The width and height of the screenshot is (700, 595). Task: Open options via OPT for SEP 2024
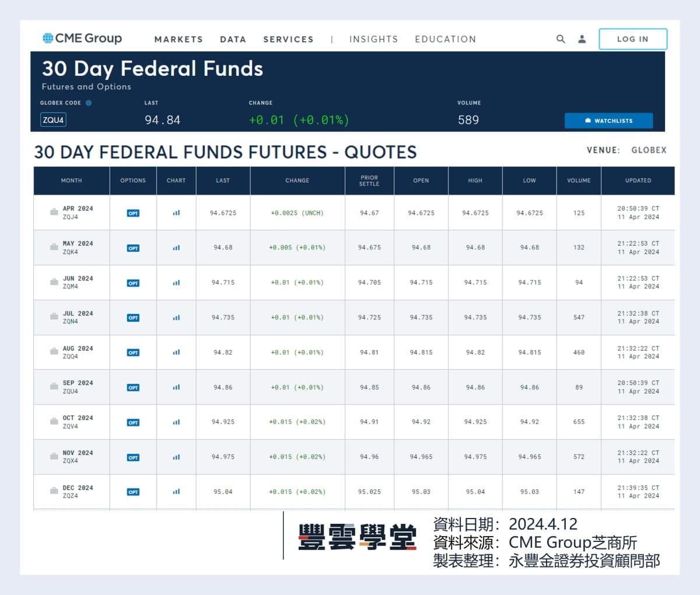tap(133, 387)
